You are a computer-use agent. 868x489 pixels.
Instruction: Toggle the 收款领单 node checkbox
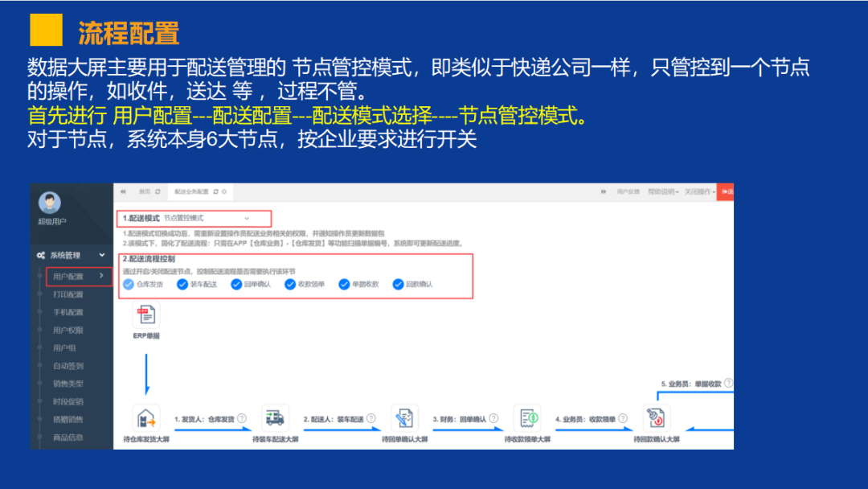click(290, 284)
